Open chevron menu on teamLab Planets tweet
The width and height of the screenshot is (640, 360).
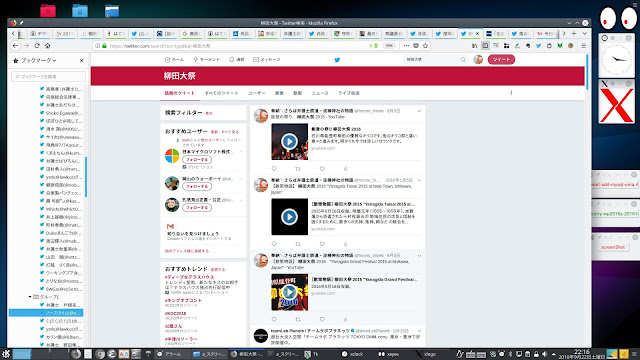coord(419,331)
